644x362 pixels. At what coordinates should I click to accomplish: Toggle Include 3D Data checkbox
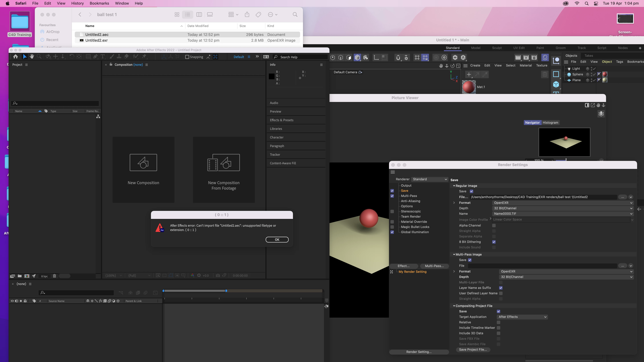point(498,333)
